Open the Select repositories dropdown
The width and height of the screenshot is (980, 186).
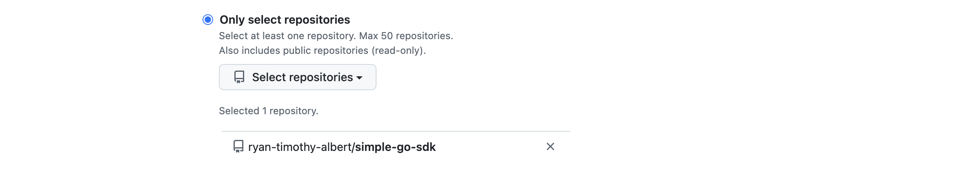297,77
